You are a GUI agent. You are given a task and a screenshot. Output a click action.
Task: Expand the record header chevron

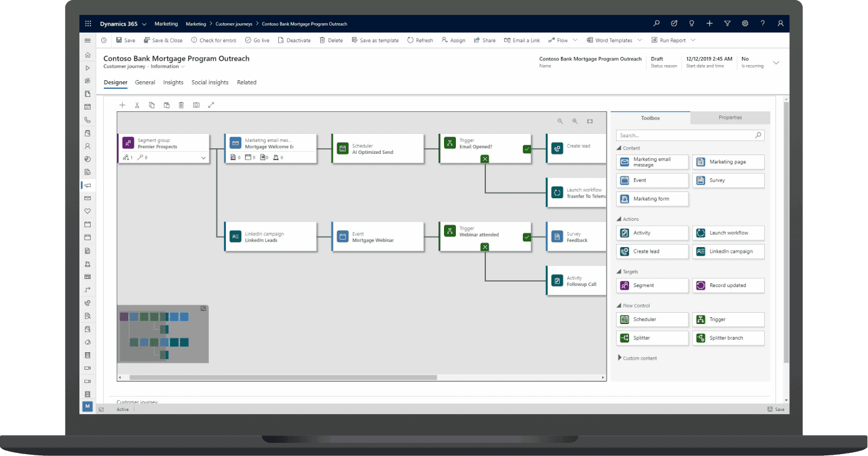coord(777,63)
